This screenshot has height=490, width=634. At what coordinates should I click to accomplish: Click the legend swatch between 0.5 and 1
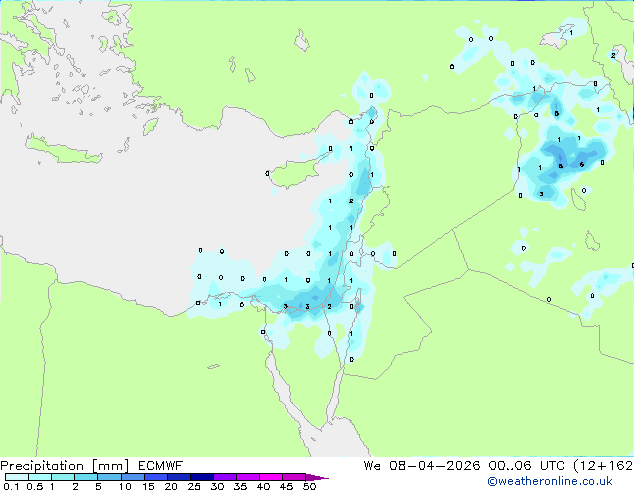(40, 477)
